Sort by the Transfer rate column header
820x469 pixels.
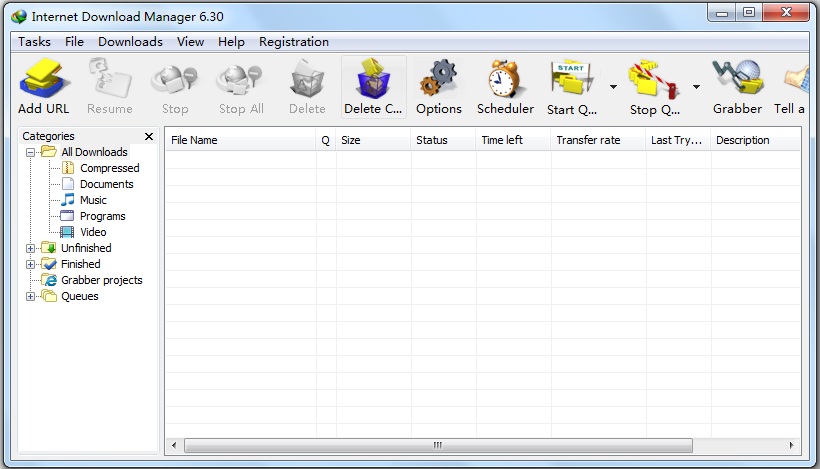[598, 140]
